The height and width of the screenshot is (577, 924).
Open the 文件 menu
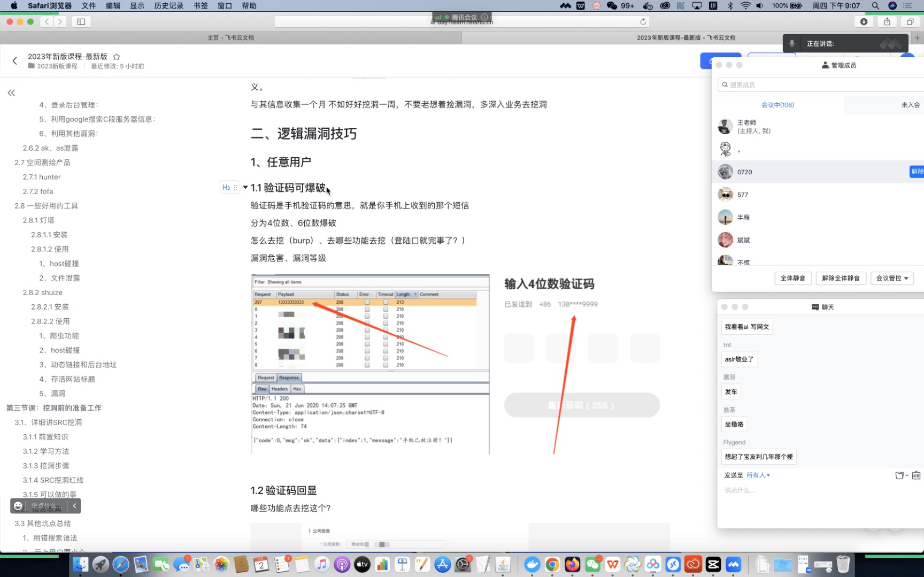89,5
